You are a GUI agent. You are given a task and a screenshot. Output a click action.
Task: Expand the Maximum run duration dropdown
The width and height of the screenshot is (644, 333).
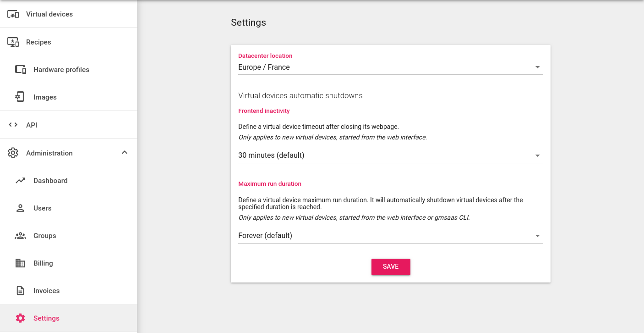(537, 235)
